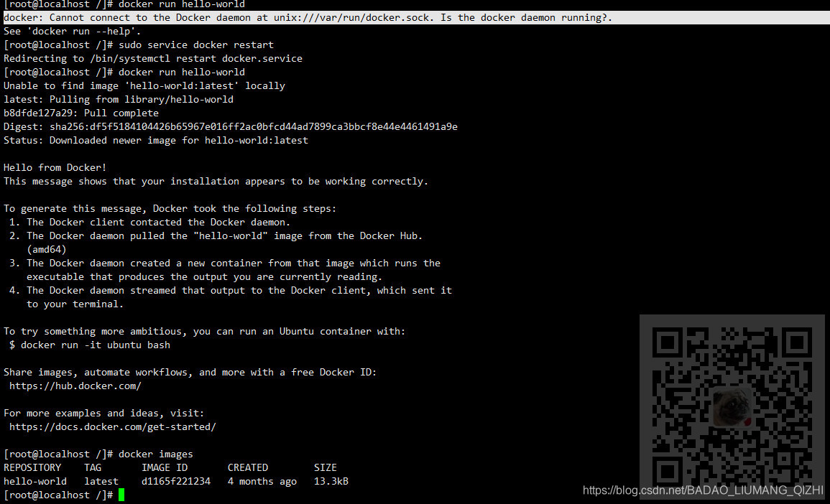Viewport: 830px width, 504px height.
Task: Click the IMAGE ID column header
Action: point(165,468)
